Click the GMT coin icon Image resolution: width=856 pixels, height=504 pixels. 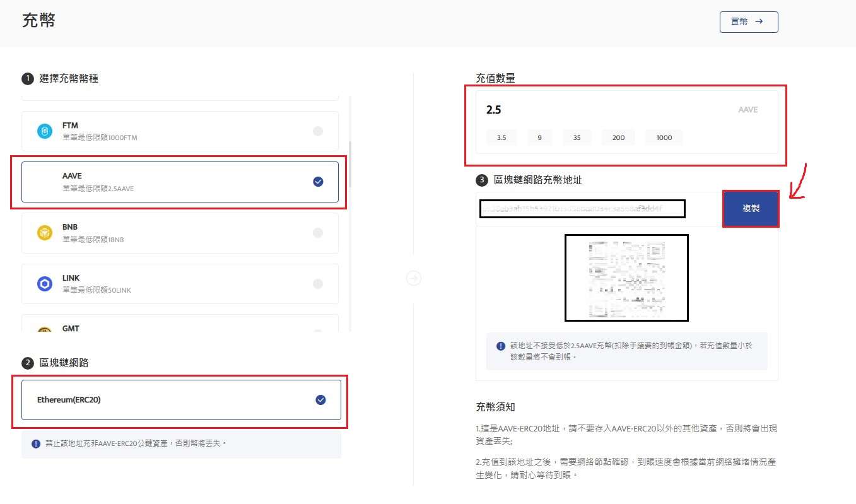(x=44, y=329)
